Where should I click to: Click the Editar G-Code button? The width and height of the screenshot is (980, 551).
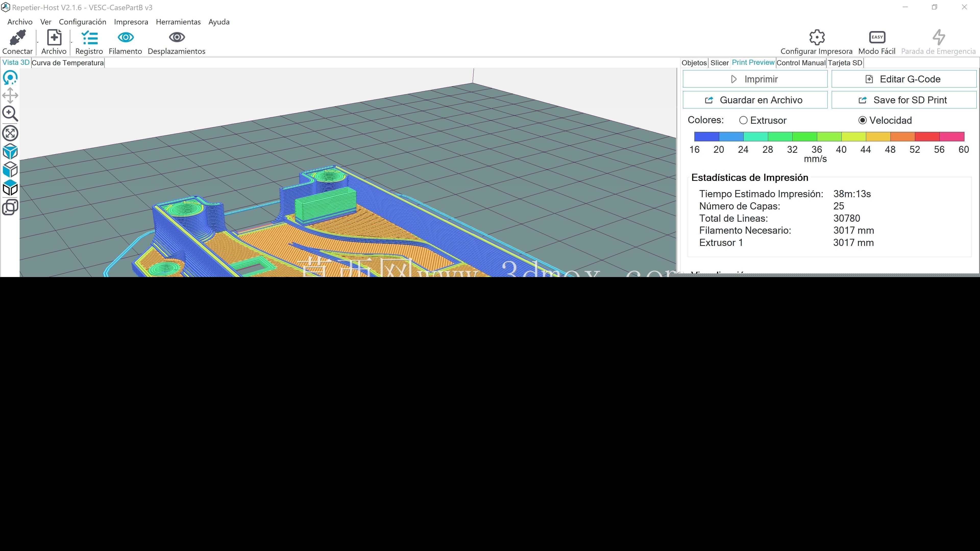(x=903, y=79)
